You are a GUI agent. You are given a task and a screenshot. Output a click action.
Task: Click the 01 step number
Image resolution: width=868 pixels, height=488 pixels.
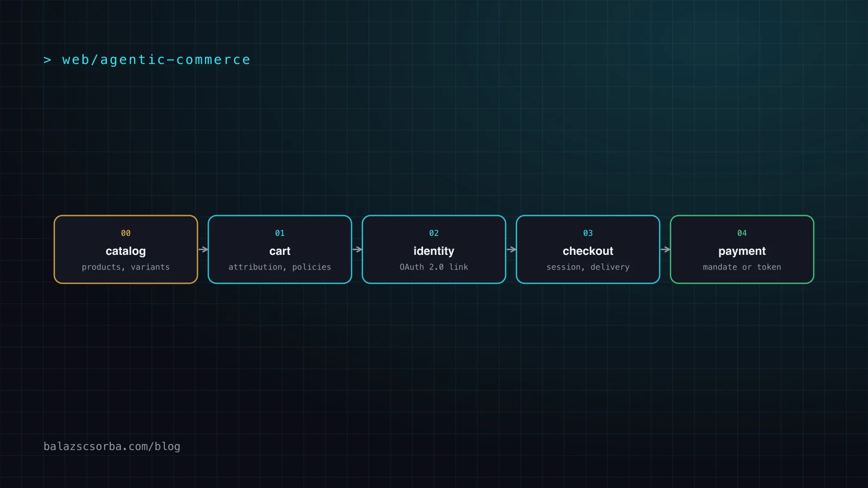click(x=280, y=233)
